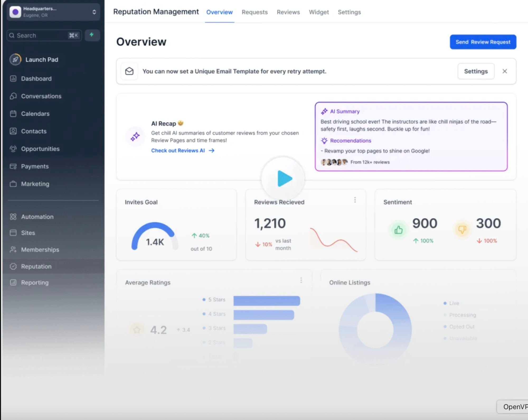This screenshot has width=528, height=420.
Task: Click the envelope icon in the banner
Action: coord(129,71)
